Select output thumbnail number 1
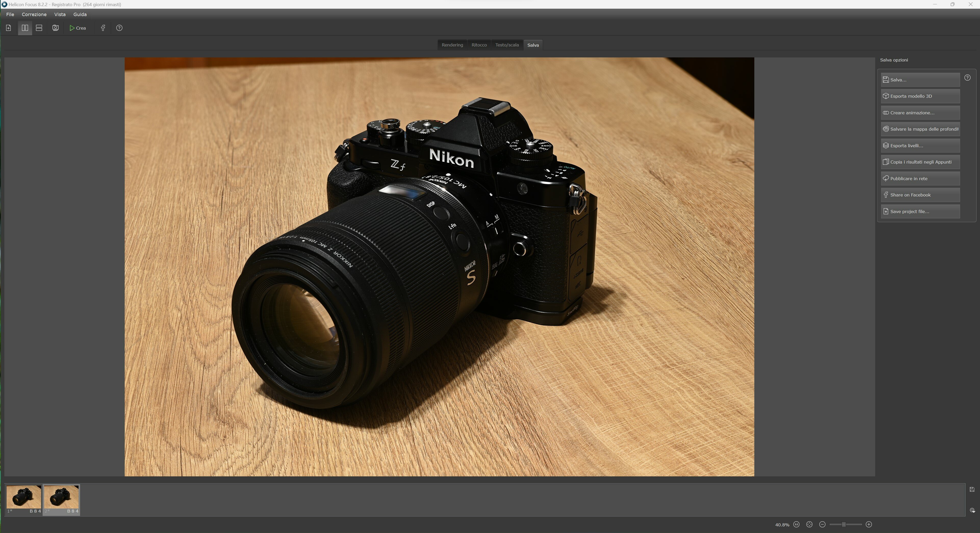 (x=23, y=500)
